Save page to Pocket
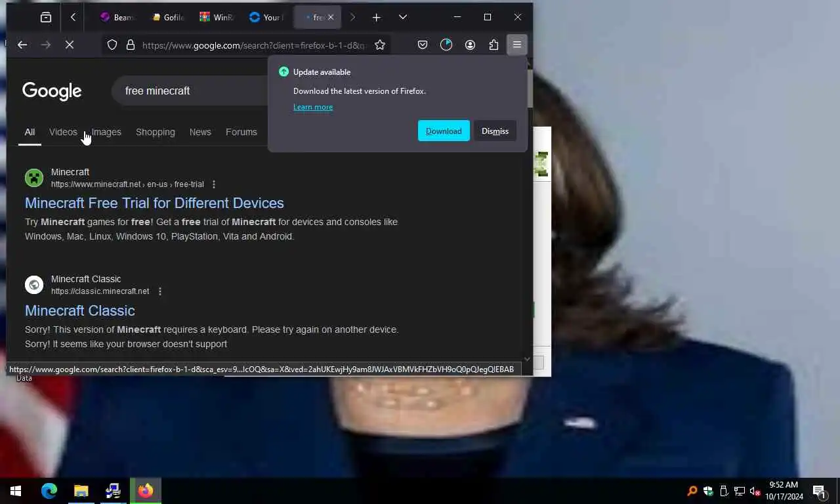Screen dimensions: 840x504 click(x=423, y=45)
